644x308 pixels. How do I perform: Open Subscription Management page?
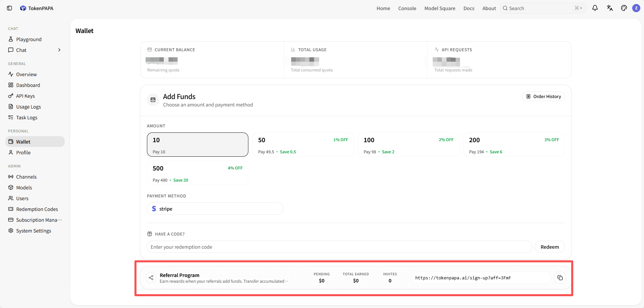(35, 220)
